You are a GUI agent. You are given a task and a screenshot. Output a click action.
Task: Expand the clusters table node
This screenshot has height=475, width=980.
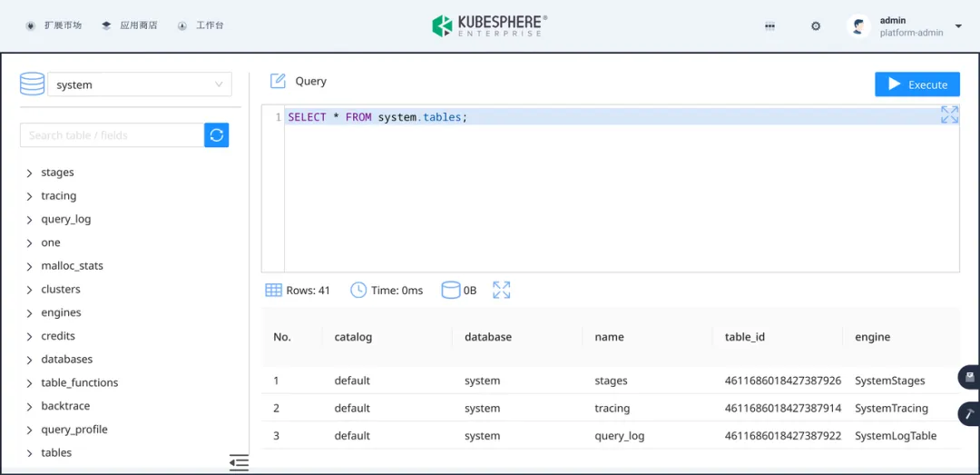30,290
